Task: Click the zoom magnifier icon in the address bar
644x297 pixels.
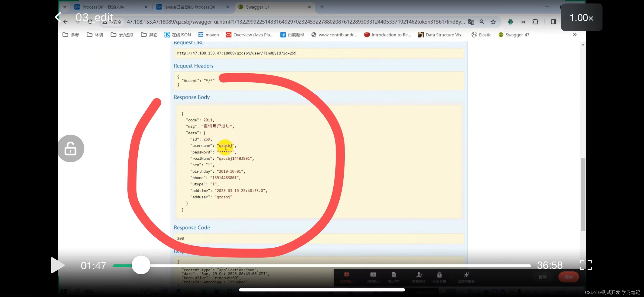Action: click(x=482, y=22)
